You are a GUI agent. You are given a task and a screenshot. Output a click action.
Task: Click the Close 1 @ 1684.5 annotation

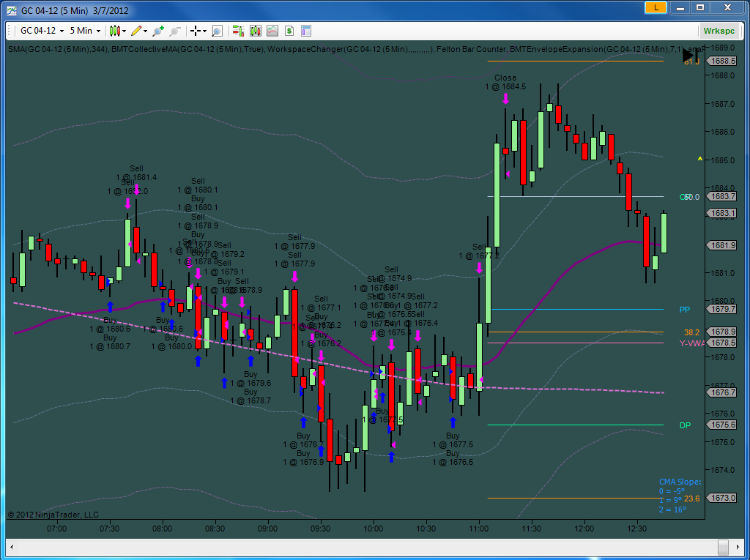pos(505,82)
